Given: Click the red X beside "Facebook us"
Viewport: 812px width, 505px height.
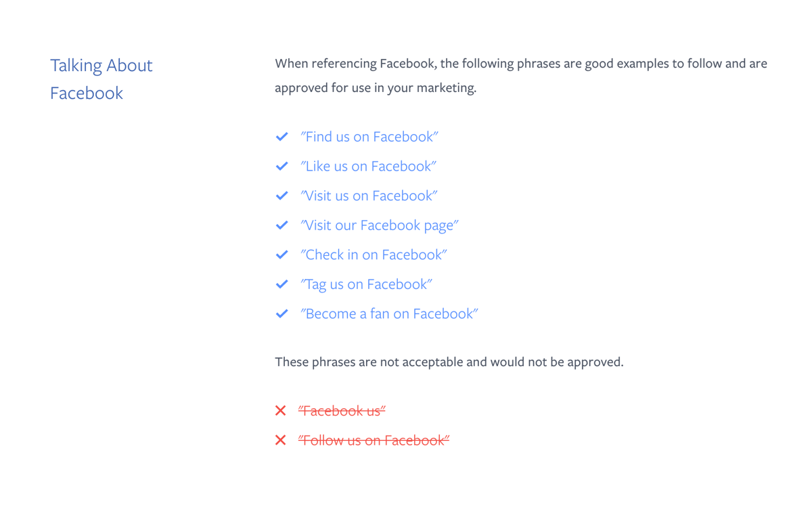Looking at the screenshot, I should [x=281, y=411].
